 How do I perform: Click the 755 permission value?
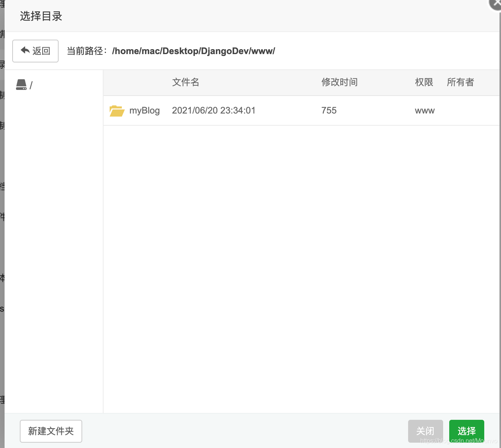click(x=329, y=110)
